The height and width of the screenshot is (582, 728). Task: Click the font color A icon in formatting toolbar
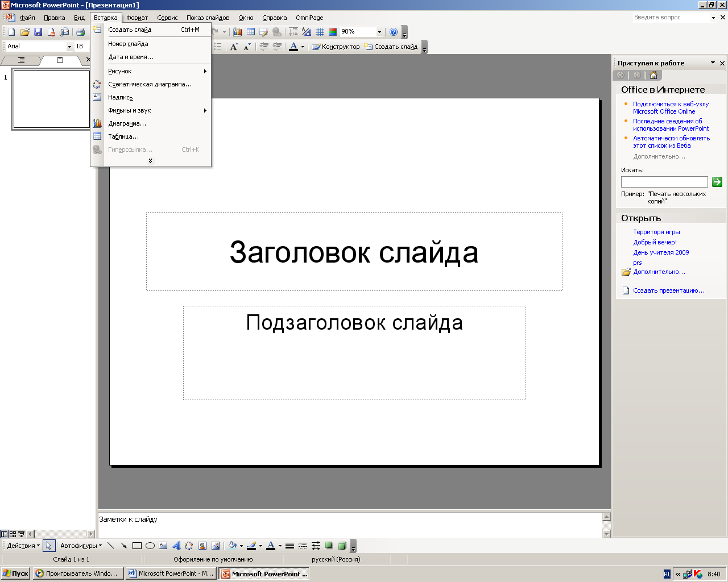[293, 47]
